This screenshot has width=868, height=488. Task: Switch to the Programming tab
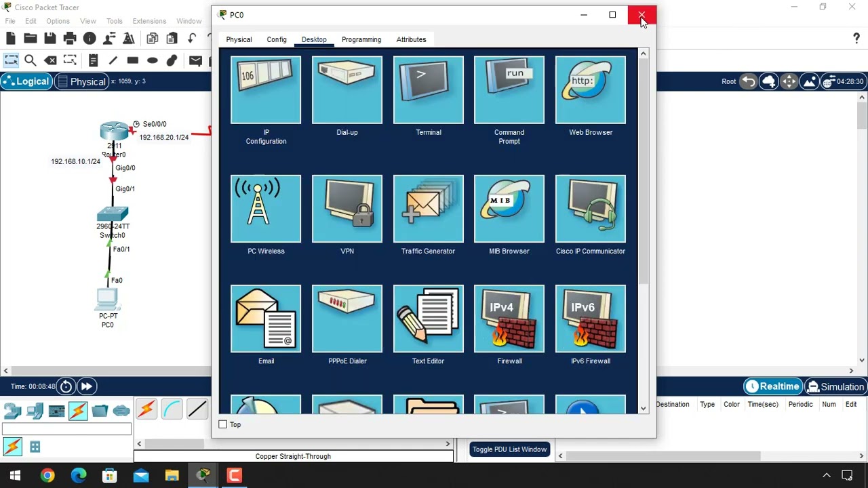point(361,39)
